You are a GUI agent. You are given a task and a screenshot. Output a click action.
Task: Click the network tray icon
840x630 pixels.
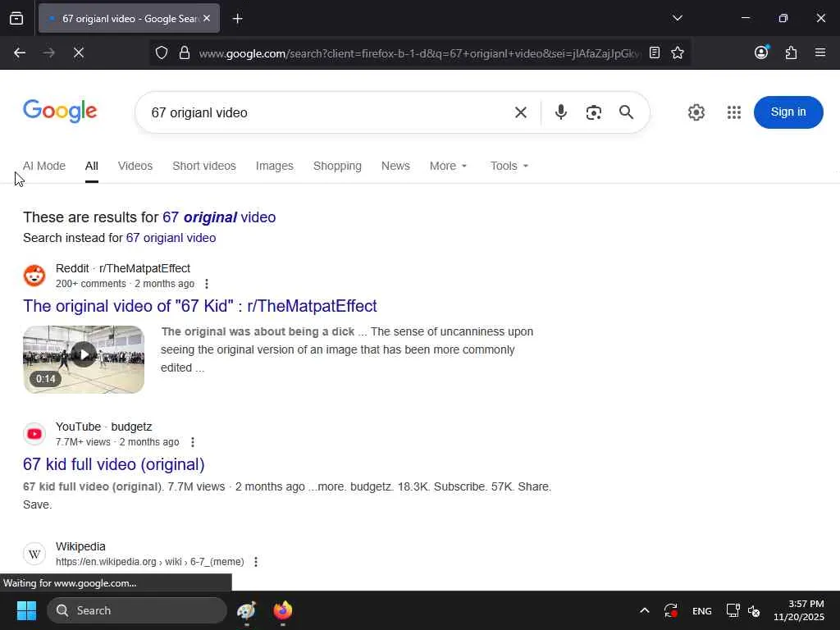tap(733, 610)
